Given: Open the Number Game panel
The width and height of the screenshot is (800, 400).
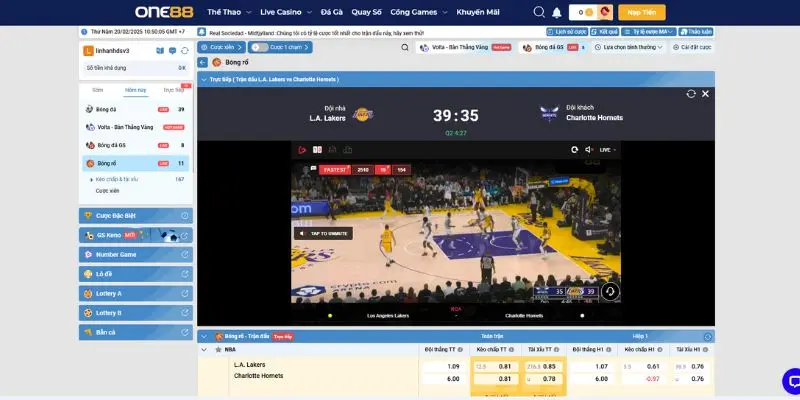Looking at the screenshot, I should point(136,255).
